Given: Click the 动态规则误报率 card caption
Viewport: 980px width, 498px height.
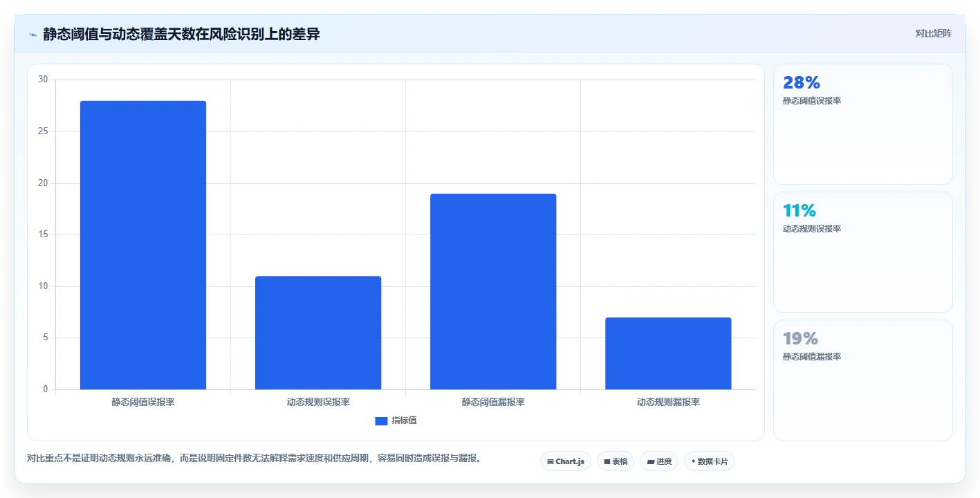Looking at the screenshot, I should [812, 229].
